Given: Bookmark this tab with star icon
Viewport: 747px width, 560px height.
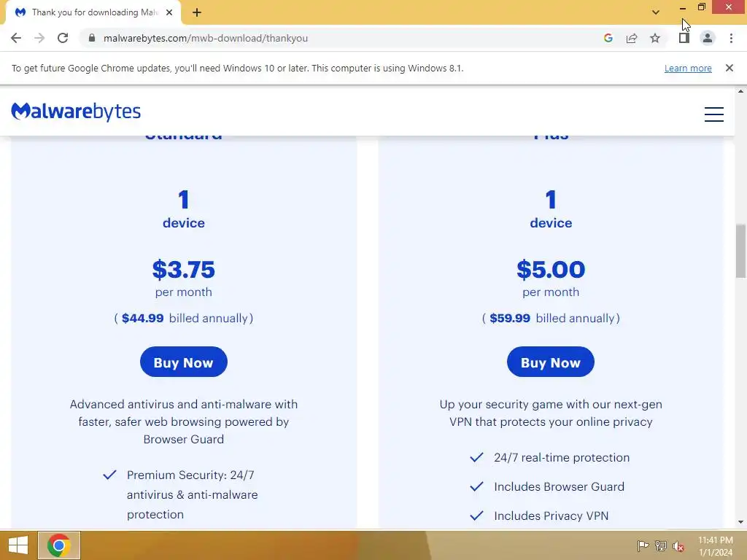Looking at the screenshot, I should pyautogui.click(x=655, y=38).
